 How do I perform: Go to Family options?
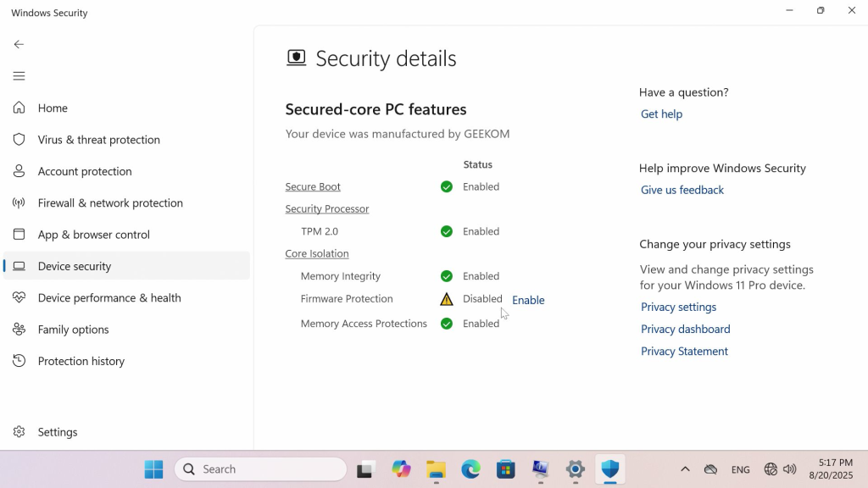126,330
